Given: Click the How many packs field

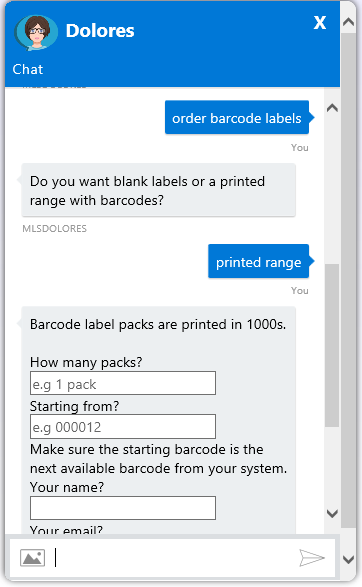Looking at the screenshot, I should tap(123, 383).
